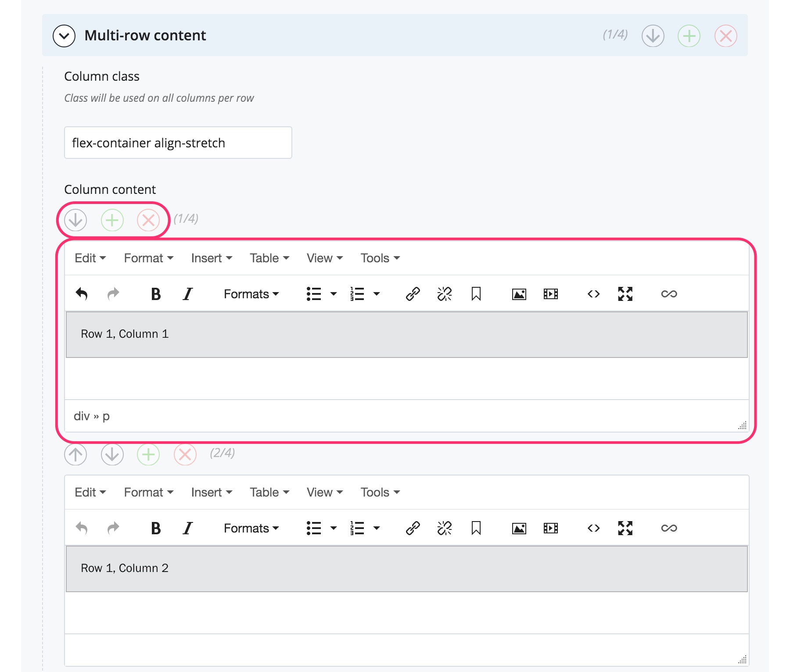Add a new column with the green plus button

[112, 221]
